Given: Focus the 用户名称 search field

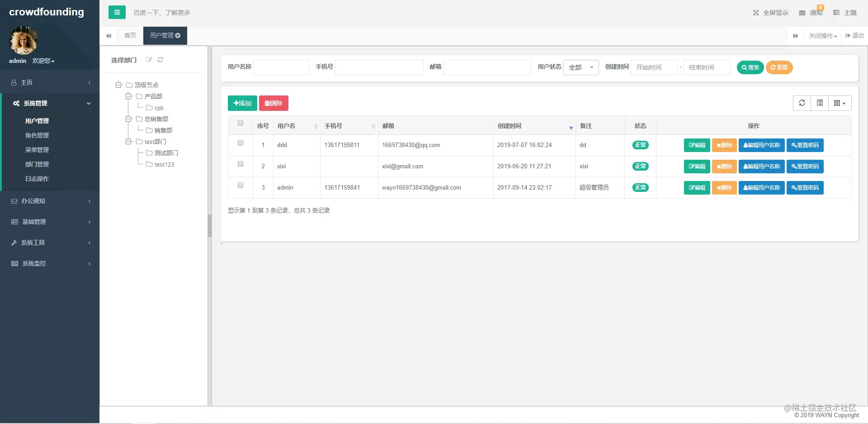Looking at the screenshot, I should (x=281, y=67).
